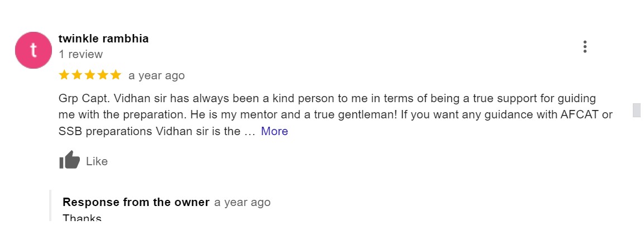Click the fifth and last rating star
644x225 pixels.
tap(116, 75)
